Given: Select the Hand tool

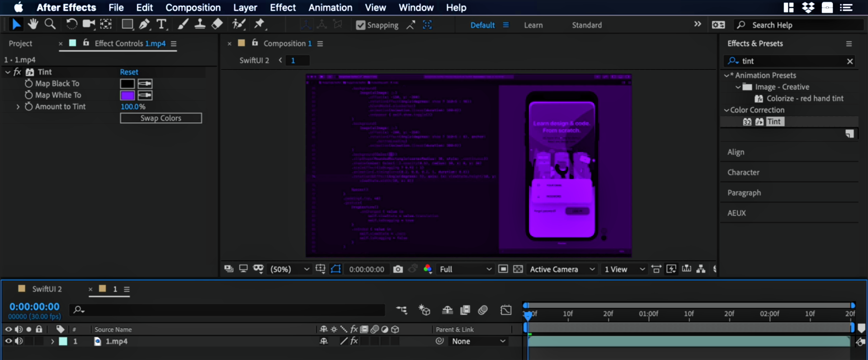Looking at the screenshot, I should click(x=33, y=24).
